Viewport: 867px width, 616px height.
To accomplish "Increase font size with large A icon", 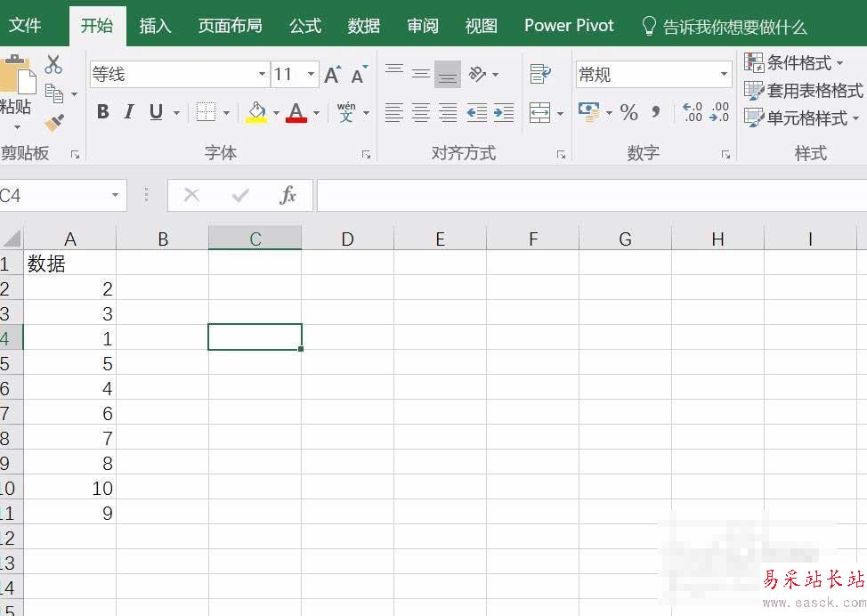I will [332, 75].
